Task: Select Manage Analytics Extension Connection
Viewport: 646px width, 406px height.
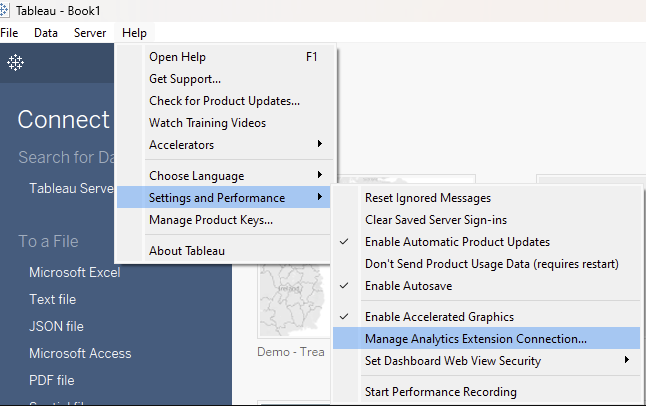Action: tap(475, 339)
